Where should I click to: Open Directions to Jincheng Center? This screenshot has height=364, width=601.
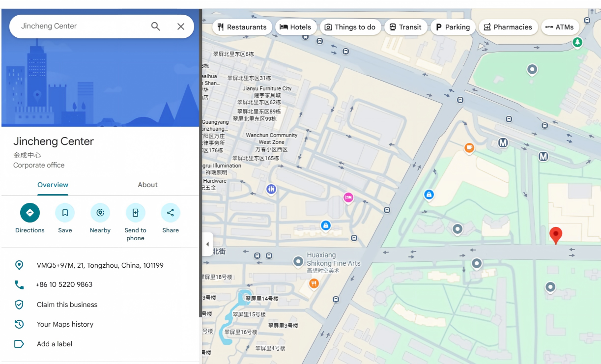pos(30,213)
